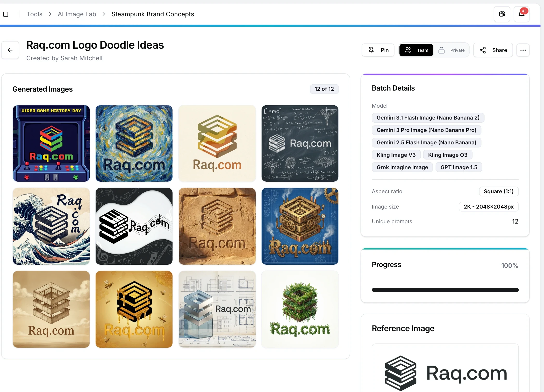Select Kling Image O3 model chip
This screenshot has height=392, width=544.
click(x=448, y=155)
